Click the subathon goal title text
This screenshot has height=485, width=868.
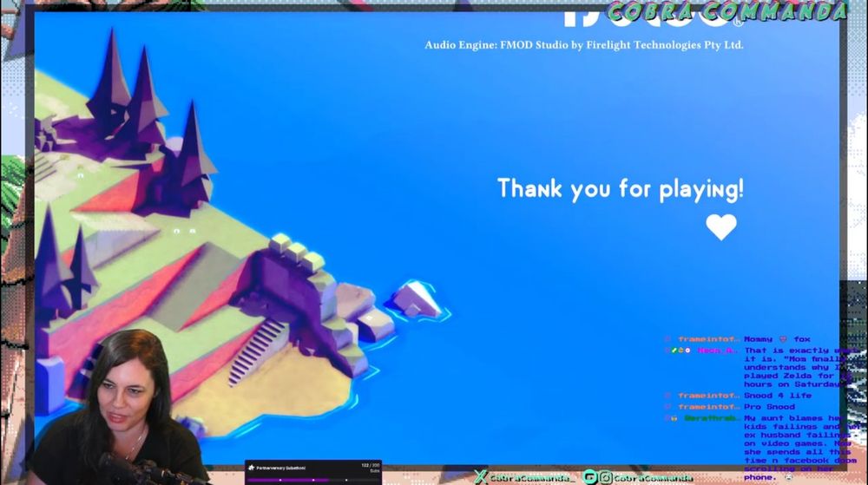coord(280,468)
